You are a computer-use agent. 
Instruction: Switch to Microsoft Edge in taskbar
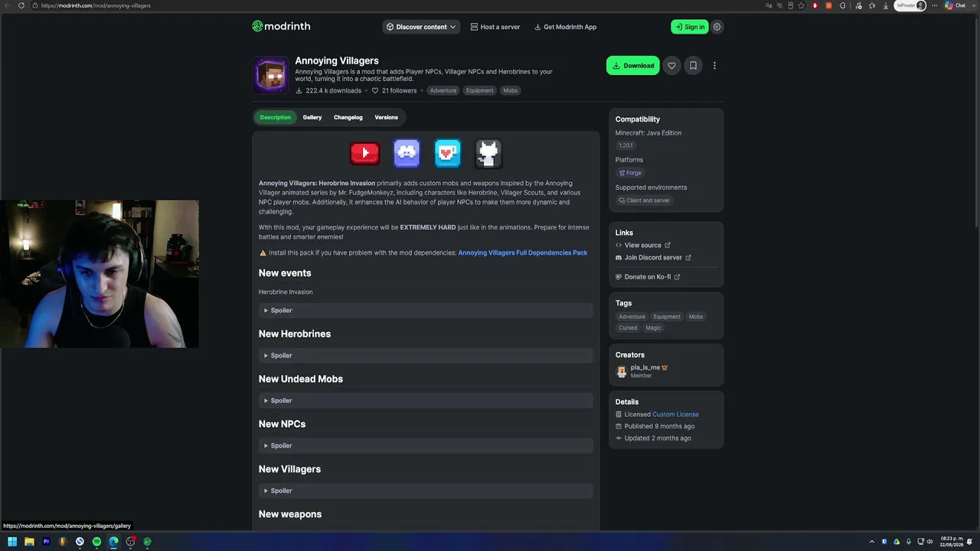pyautogui.click(x=113, y=542)
